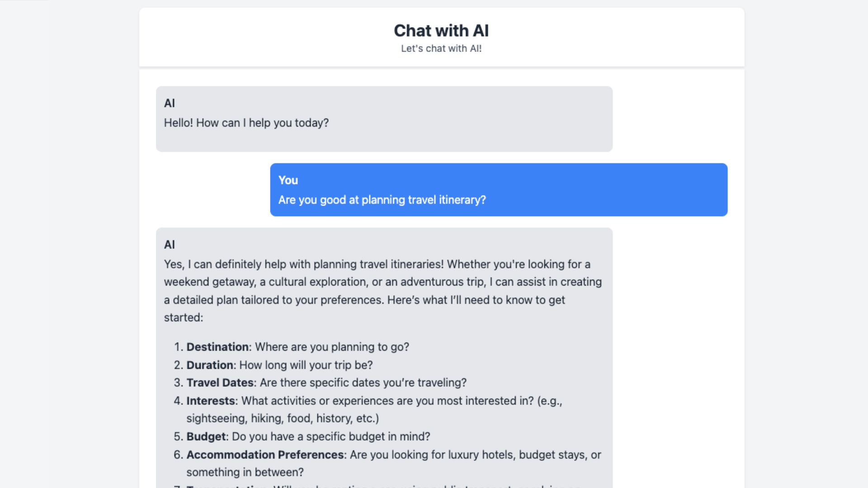The height and width of the screenshot is (488, 868).
Task: Click the AI sender label above the itinerary reply
Action: pyautogui.click(x=170, y=245)
